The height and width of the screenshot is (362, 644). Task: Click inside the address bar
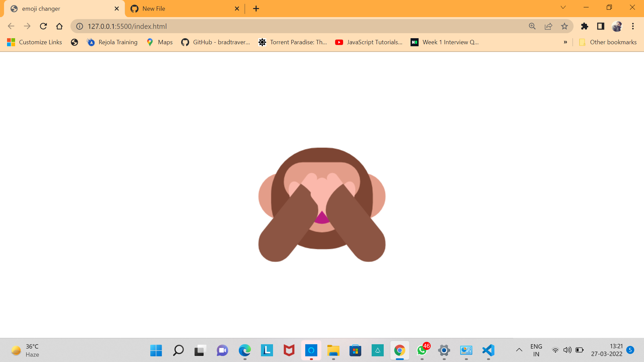[235, 26]
